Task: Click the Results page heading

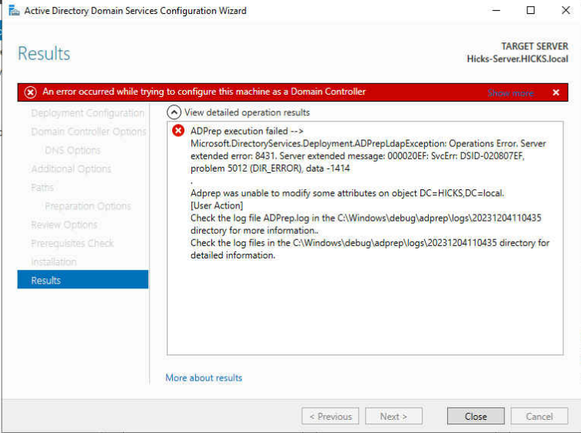Action: pyautogui.click(x=44, y=53)
